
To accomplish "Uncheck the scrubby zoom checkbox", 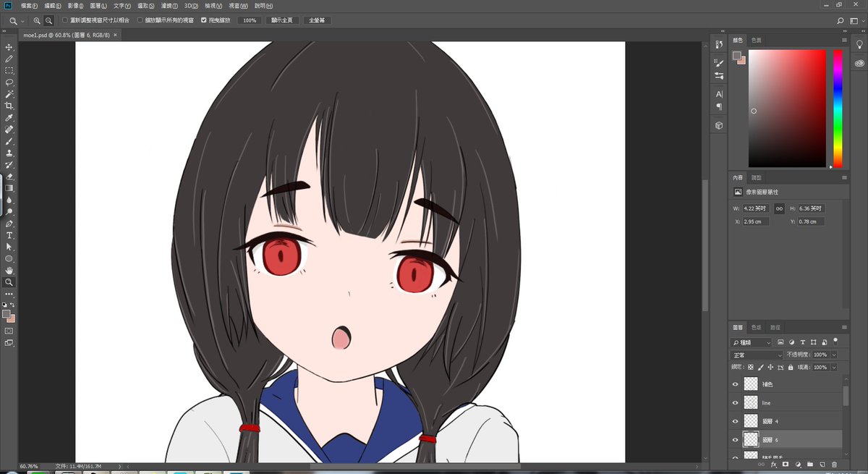I will pos(203,20).
